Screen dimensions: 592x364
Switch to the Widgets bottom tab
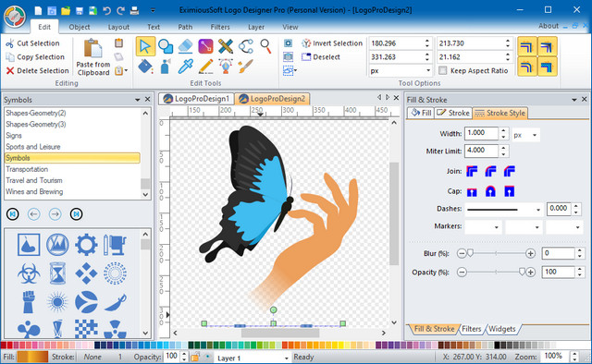tap(501, 329)
